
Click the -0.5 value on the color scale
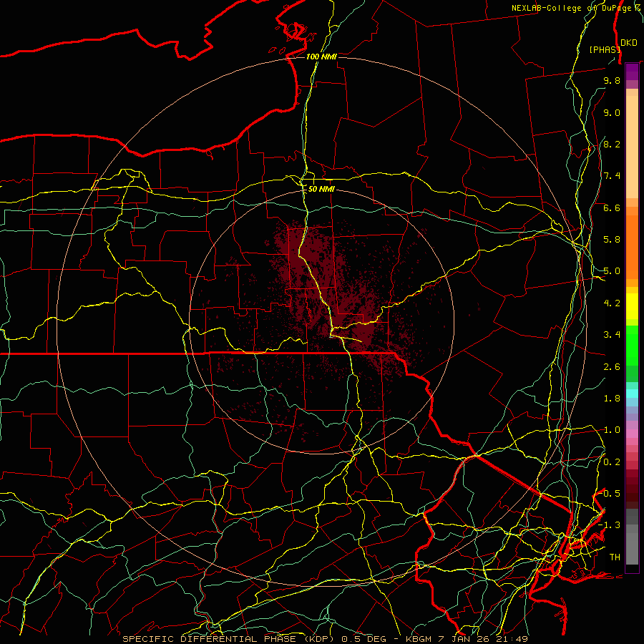(x=610, y=494)
